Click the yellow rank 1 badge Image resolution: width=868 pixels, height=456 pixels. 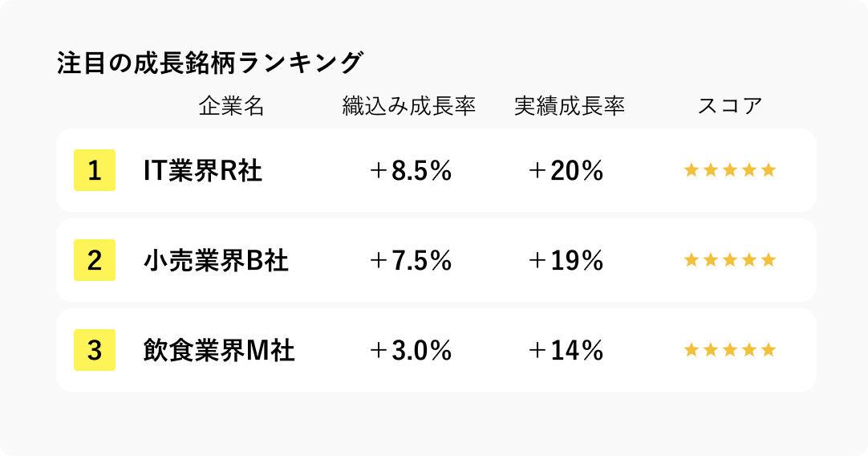point(95,170)
